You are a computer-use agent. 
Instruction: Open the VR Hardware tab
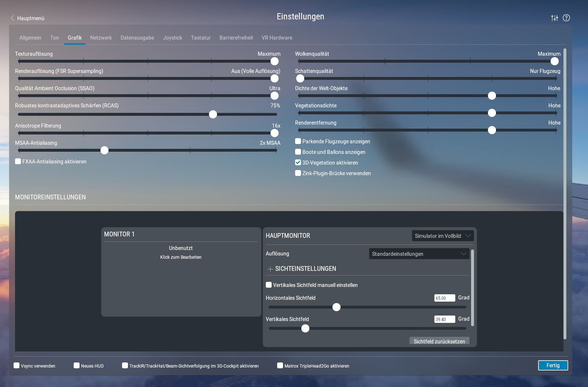point(277,38)
